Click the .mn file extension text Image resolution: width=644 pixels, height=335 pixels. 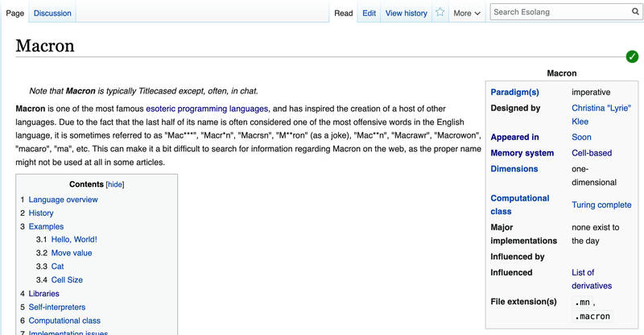click(582, 302)
